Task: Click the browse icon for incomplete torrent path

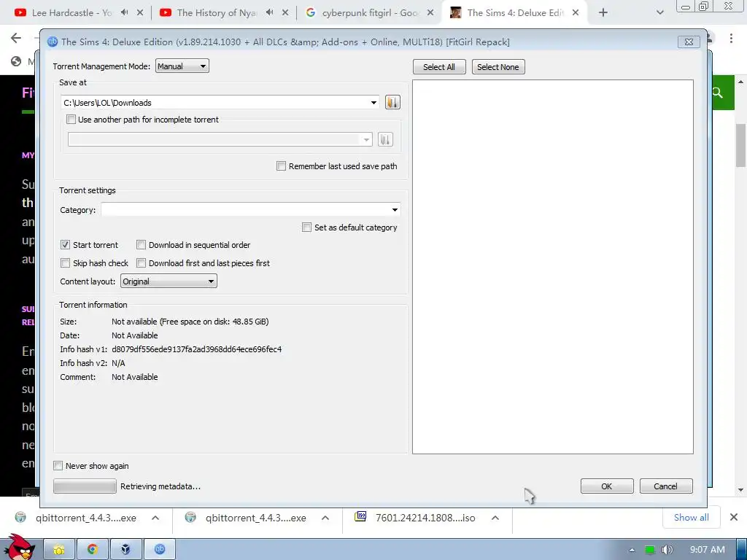Action: pyautogui.click(x=385, y=139)
